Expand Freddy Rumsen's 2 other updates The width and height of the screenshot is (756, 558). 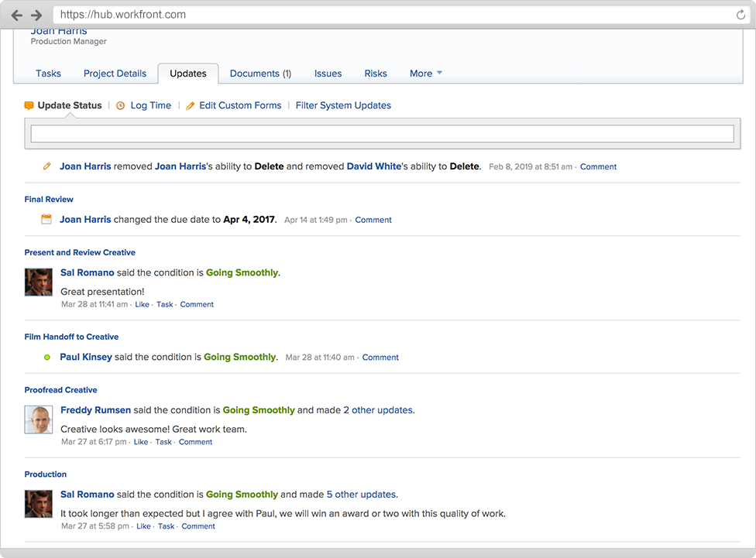(378, 410)
